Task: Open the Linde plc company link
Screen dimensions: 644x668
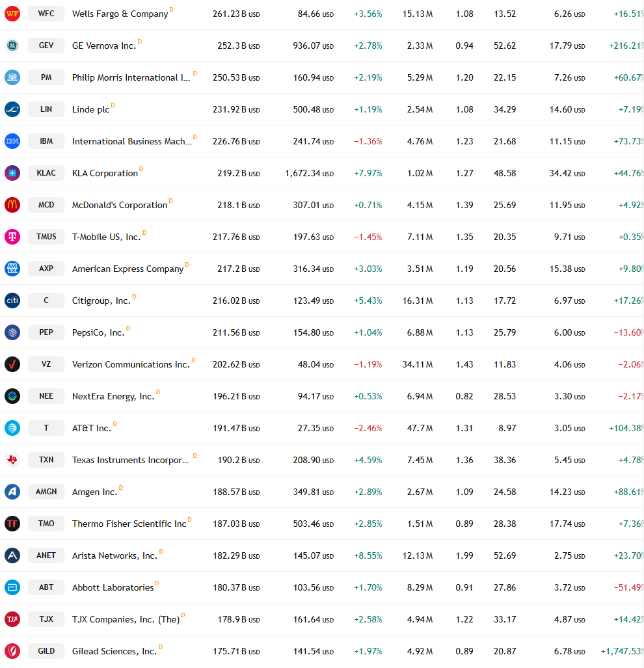Action: (90, 109)
